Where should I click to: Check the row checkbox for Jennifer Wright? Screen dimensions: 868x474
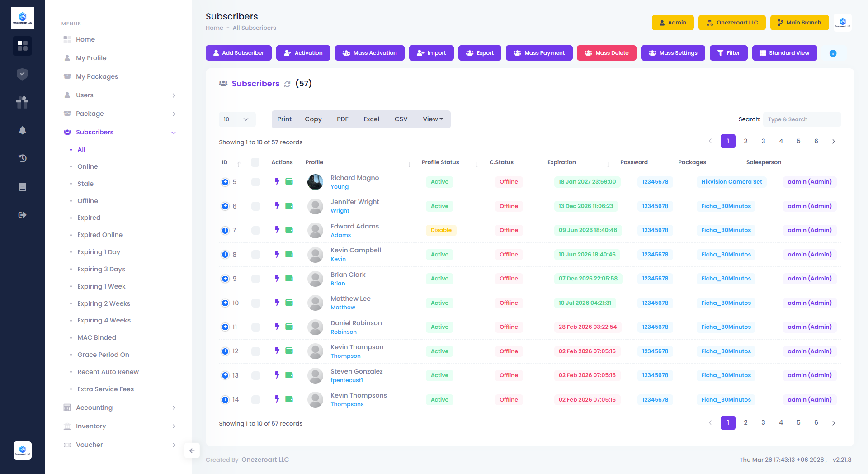coord(255,206)
